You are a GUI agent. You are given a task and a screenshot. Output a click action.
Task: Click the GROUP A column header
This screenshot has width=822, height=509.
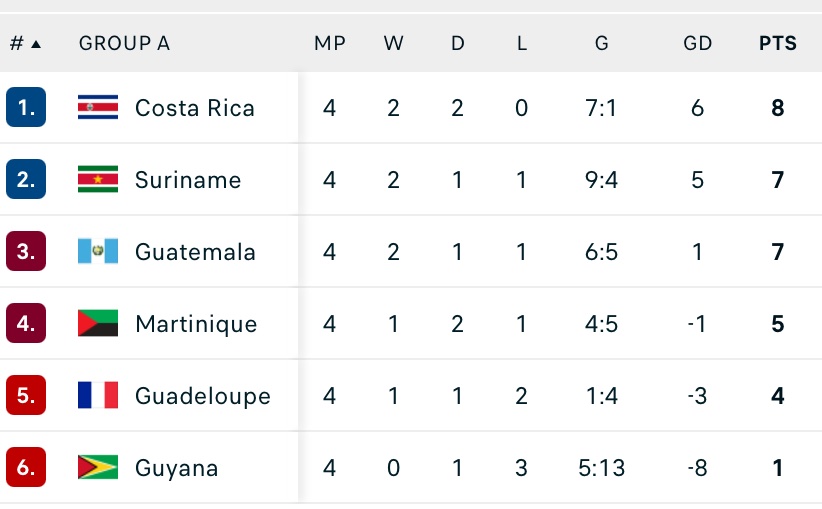(124, 44)
